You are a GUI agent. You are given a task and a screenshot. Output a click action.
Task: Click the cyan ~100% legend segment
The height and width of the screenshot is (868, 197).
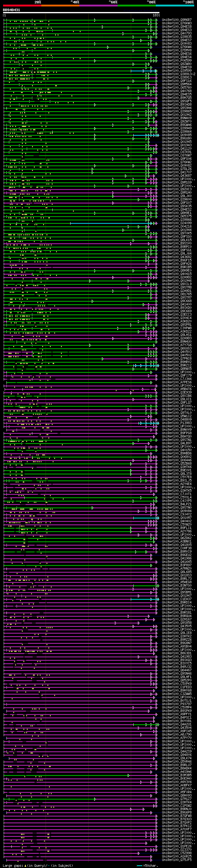[175, 6]
